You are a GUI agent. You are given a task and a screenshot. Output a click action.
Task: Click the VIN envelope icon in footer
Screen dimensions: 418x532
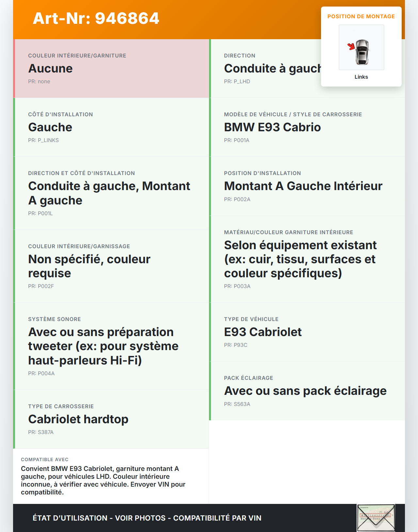click(x=376, y=518)
